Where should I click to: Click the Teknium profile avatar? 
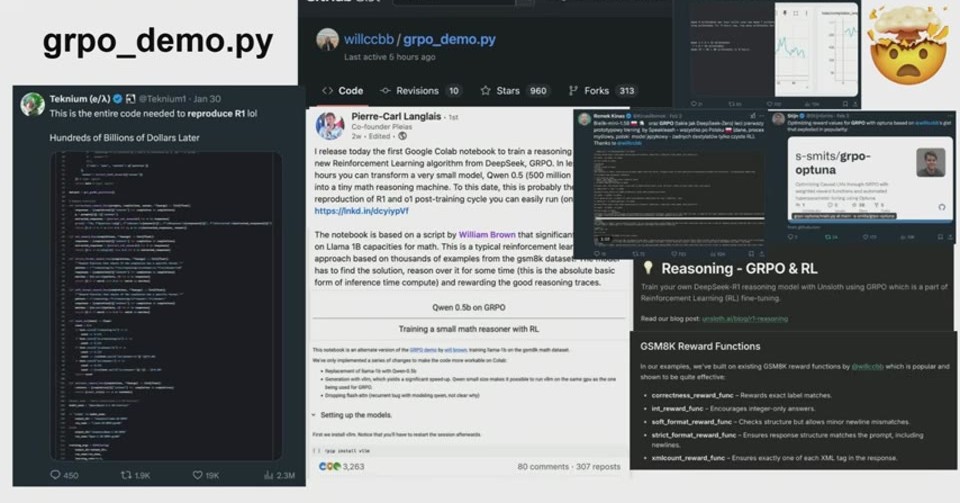pos(32,104)
